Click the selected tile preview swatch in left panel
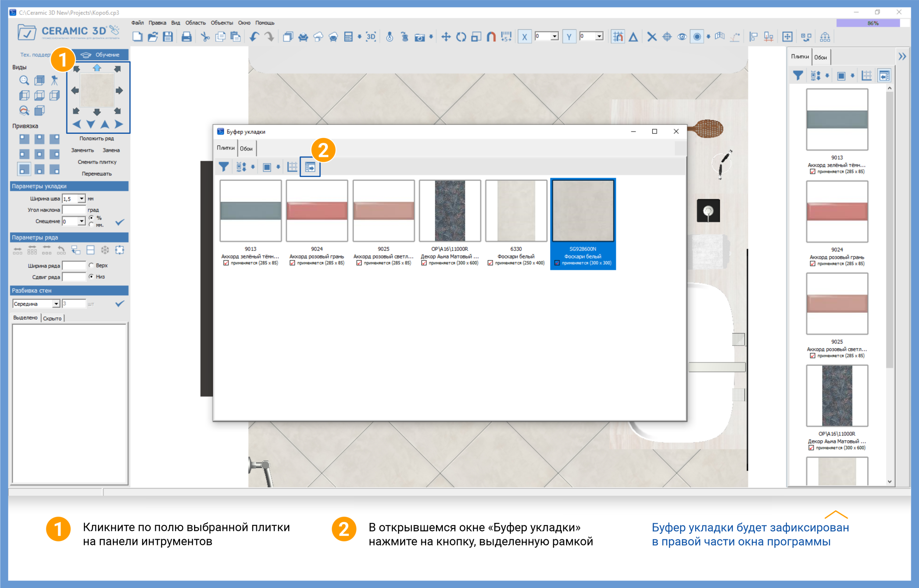Viewport: 919px width, 588px height. pyautogui.click(x=97, y=90)
